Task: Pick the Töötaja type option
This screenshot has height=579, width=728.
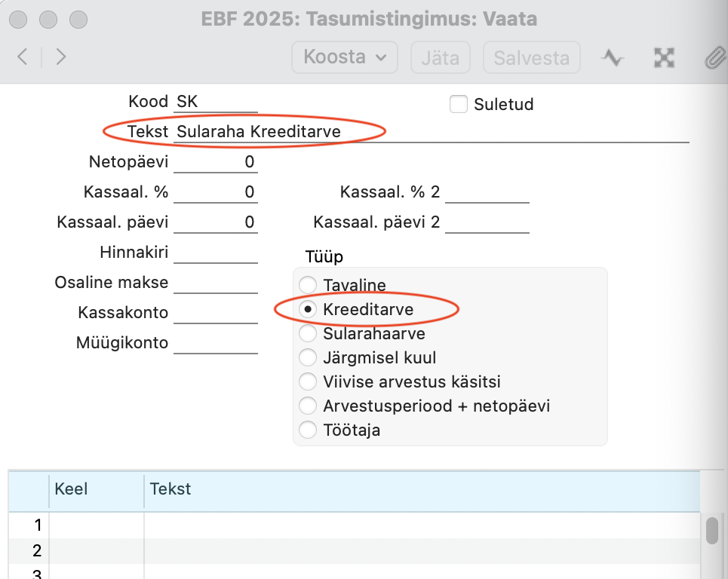Action: click(x=309, y=430)
